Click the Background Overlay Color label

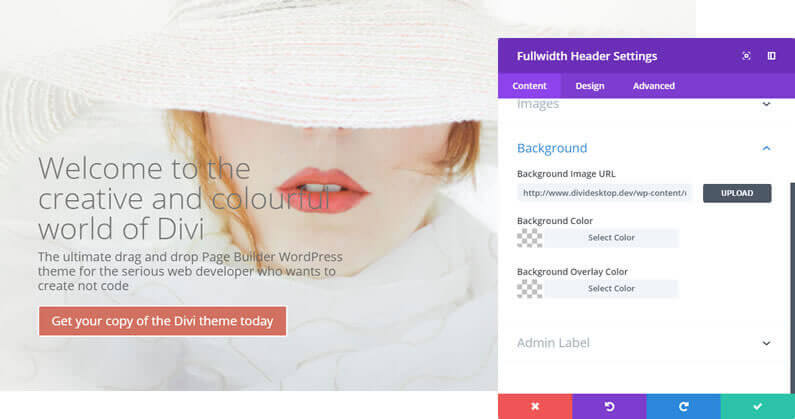pyautogui.click(x=572, y=272)
